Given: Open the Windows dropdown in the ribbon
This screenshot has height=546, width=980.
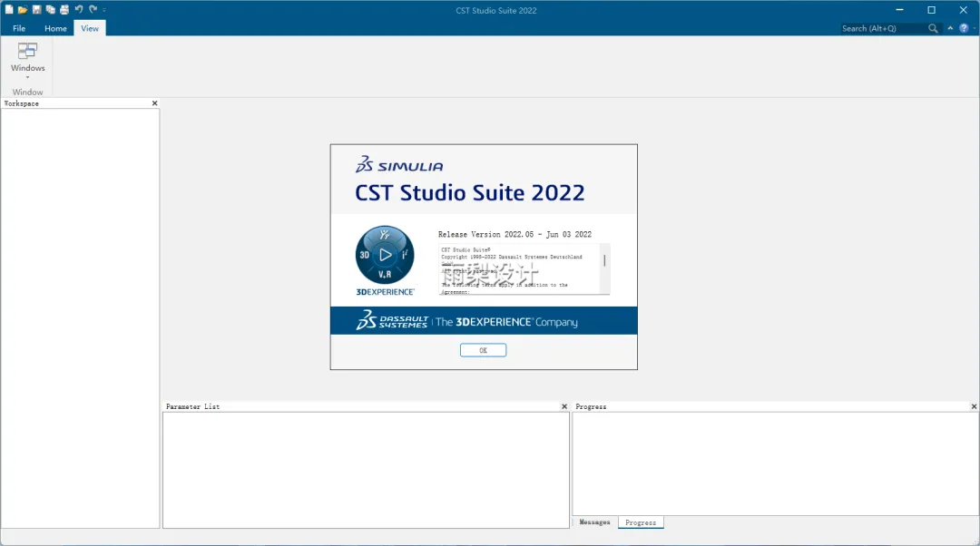Looking at the screenshot, I should click(27, 59).
